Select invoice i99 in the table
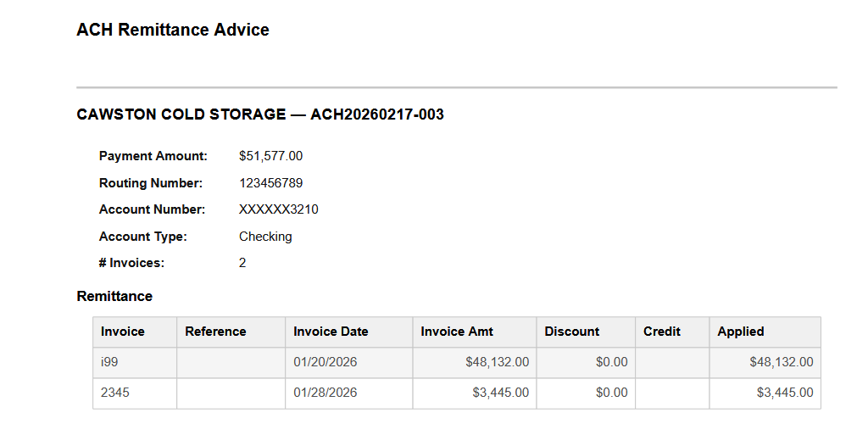Viewport: 868px width, 435px height. (109, 362)
